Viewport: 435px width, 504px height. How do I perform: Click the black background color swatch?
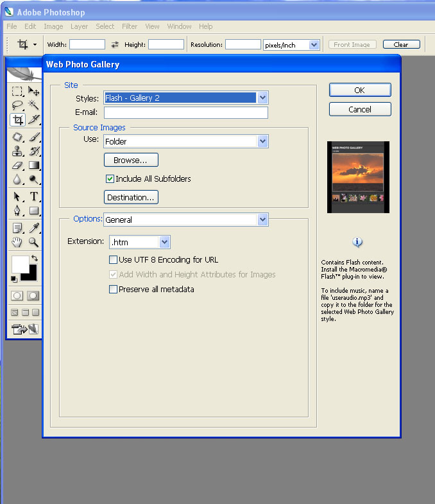(31, 276)
